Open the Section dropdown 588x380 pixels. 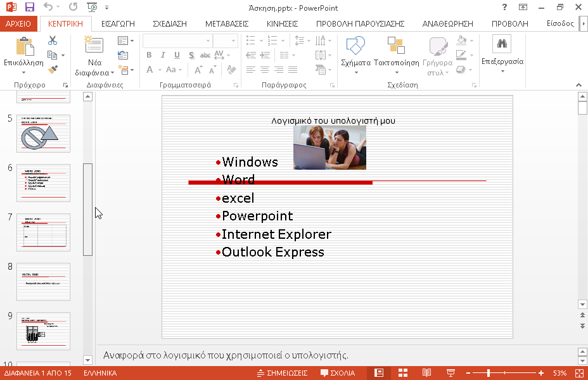(125, 70)
